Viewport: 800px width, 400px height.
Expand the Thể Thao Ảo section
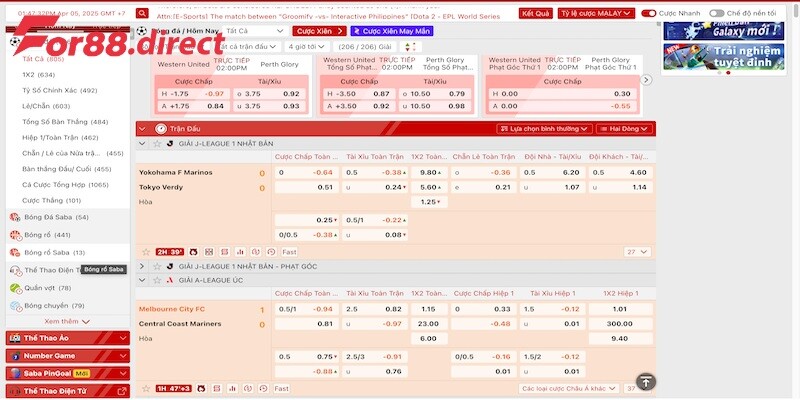pyautogui.click(x=123, y=338)
